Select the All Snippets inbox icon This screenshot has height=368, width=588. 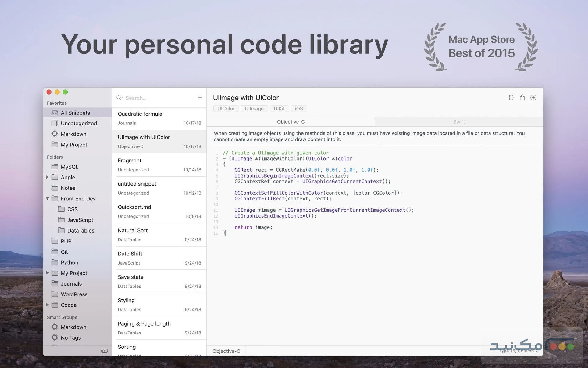tap(55, 113)
